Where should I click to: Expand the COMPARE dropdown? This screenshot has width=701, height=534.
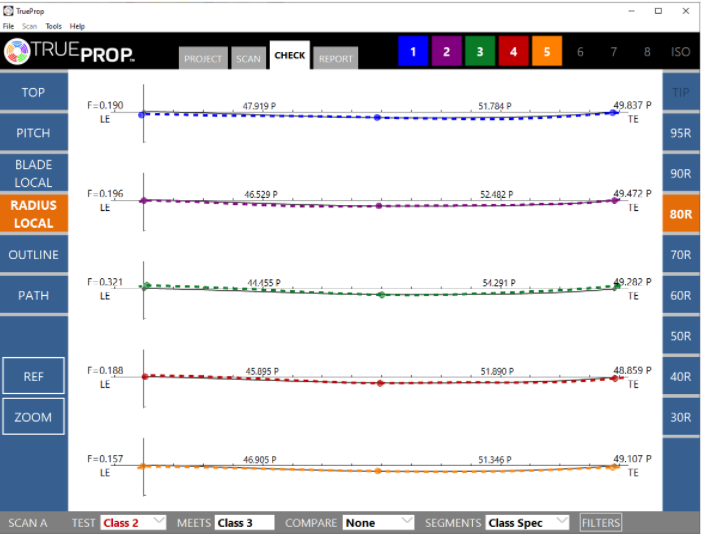pyautogui.click(x=378, y=522)
